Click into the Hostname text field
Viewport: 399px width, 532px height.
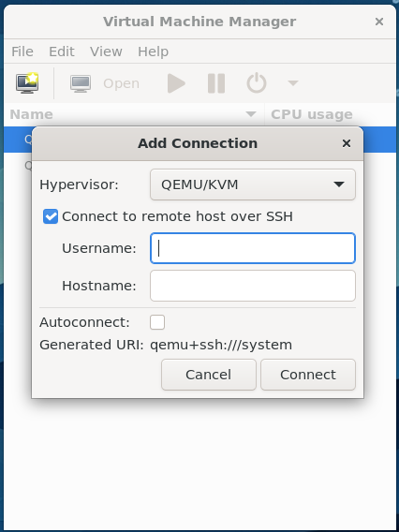click(x=253, y=286)
